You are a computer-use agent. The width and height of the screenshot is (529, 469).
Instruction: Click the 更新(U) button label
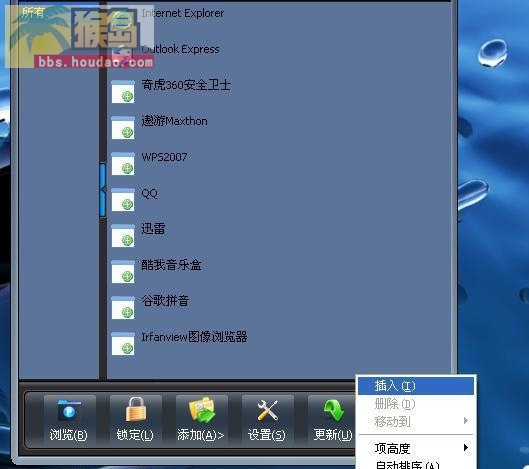coord(333,435)
